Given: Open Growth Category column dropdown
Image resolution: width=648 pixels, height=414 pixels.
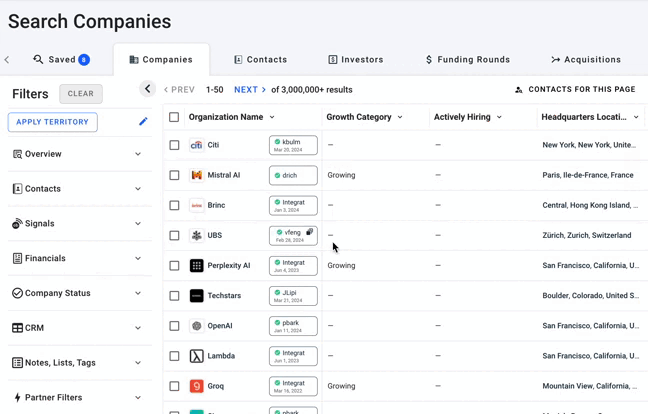Looking at the screenshot, I should [400, 117].
